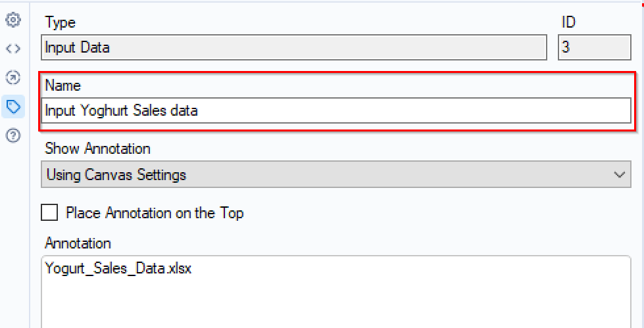Screen dimensions: 644x328
Task: Click the 'Place Annotation on the Top' label text
Action: click(155, 213)
